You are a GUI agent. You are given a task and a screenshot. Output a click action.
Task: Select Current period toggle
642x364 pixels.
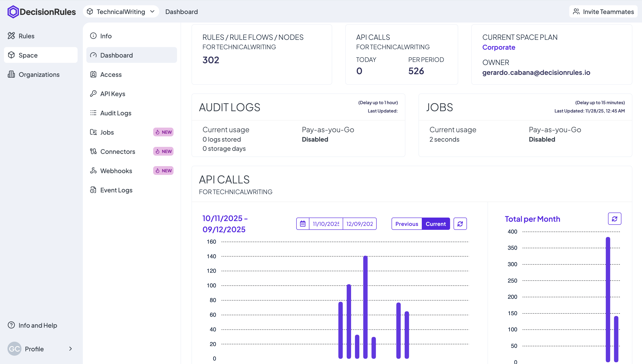pos(436,224)
